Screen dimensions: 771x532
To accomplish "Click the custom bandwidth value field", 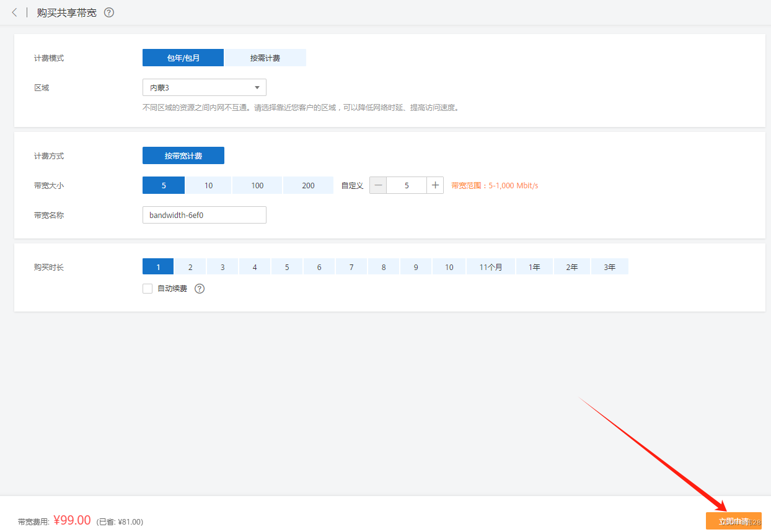I will tap(407, 185).
